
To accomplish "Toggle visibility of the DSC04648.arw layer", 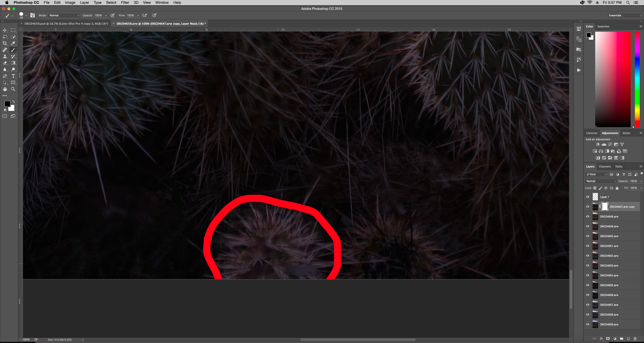I will [588, 217].
